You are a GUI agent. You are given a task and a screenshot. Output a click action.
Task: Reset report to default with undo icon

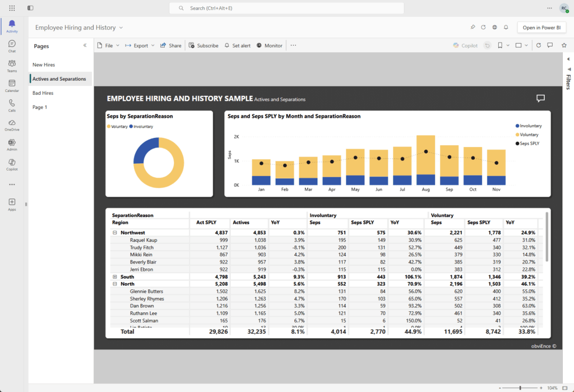487,45
